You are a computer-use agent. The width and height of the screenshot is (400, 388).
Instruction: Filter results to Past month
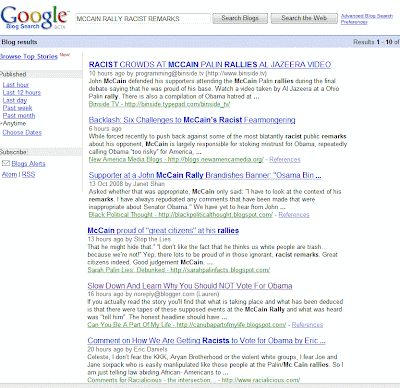point(19,116)
